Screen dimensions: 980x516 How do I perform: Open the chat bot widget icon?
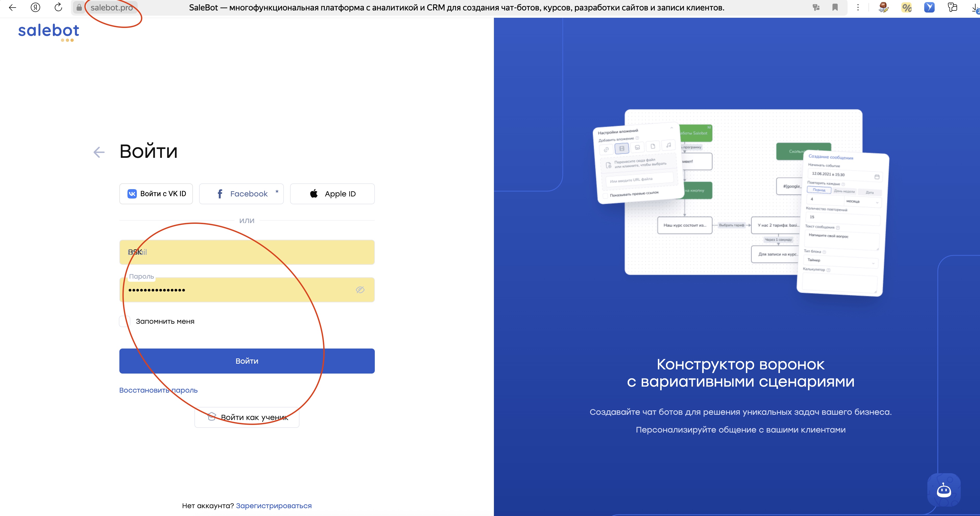[944, 490]
